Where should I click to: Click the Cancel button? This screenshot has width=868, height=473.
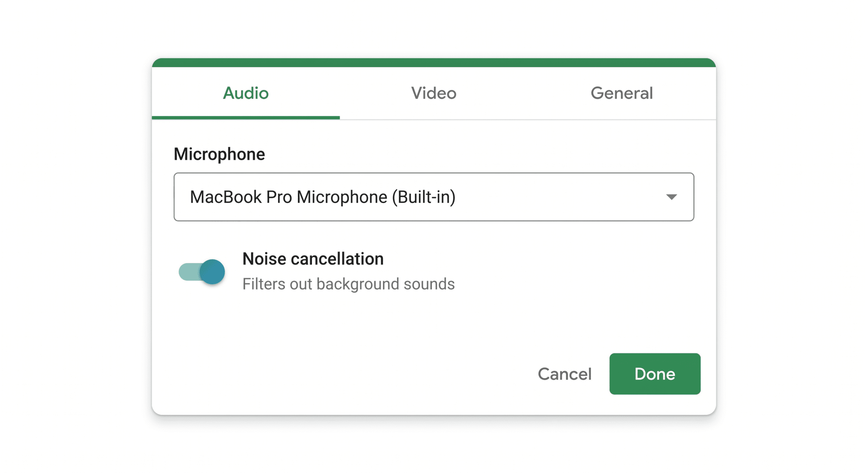point(565,374)
